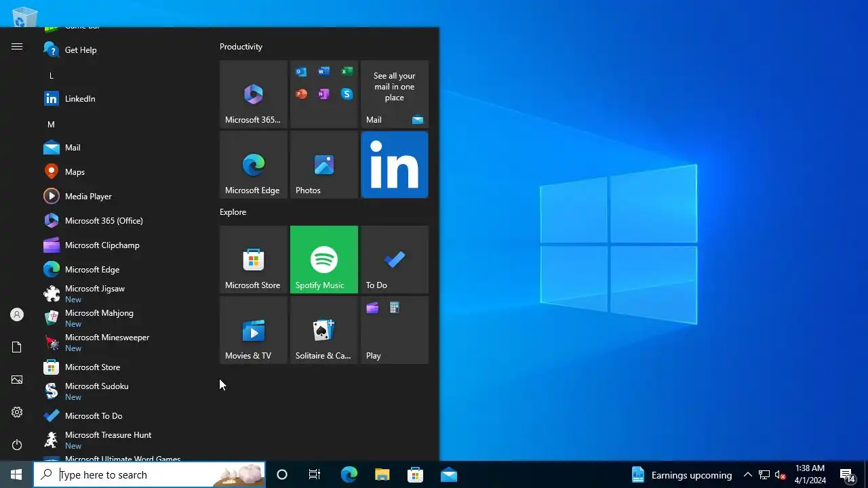Open Mail from the taskbar
This screenshot has width=868, height=488.
click(448, 474)
